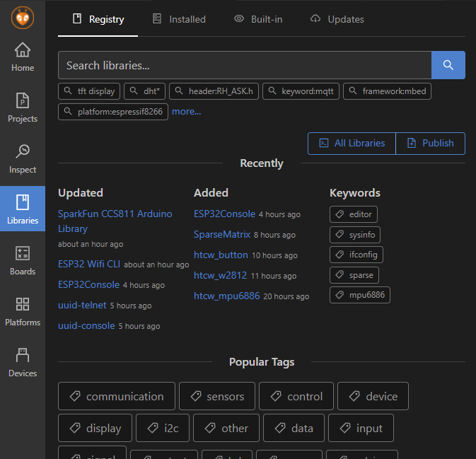Click the Publish button
This screenshot has height=459, width=476.
click(x=430, y=143)
